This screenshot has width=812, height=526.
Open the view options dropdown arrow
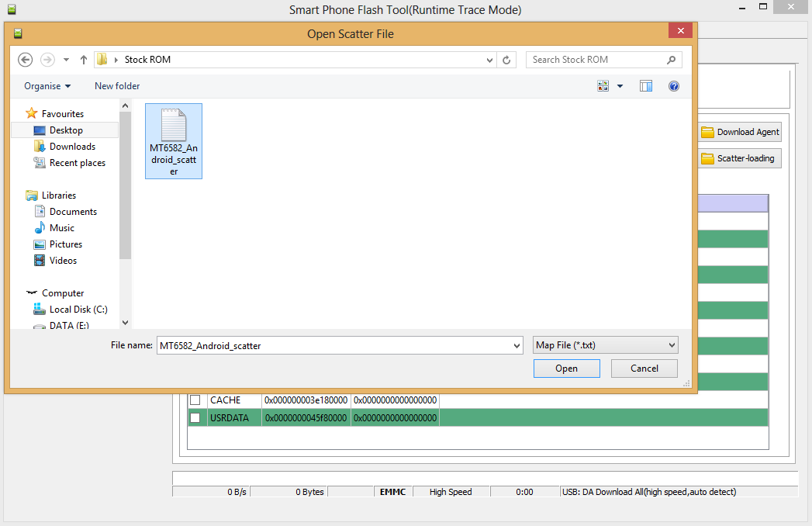pyautogui.click(x=620, y=86)
